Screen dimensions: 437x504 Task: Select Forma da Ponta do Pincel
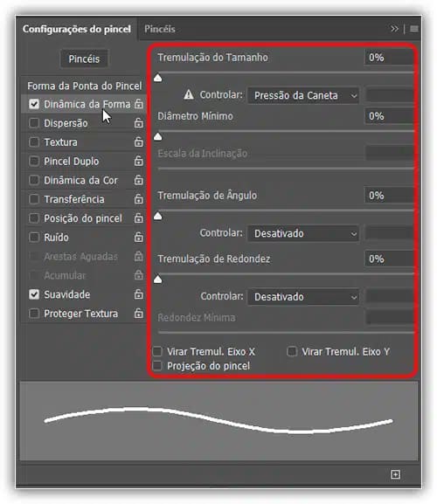click(x=84, y=86)
